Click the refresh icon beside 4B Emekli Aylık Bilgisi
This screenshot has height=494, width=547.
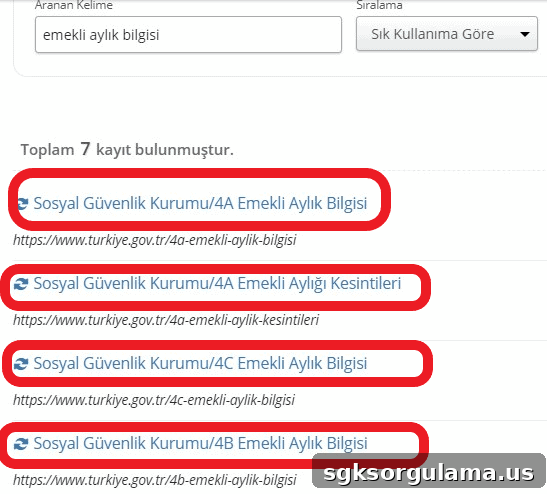(x=21, y=444)
